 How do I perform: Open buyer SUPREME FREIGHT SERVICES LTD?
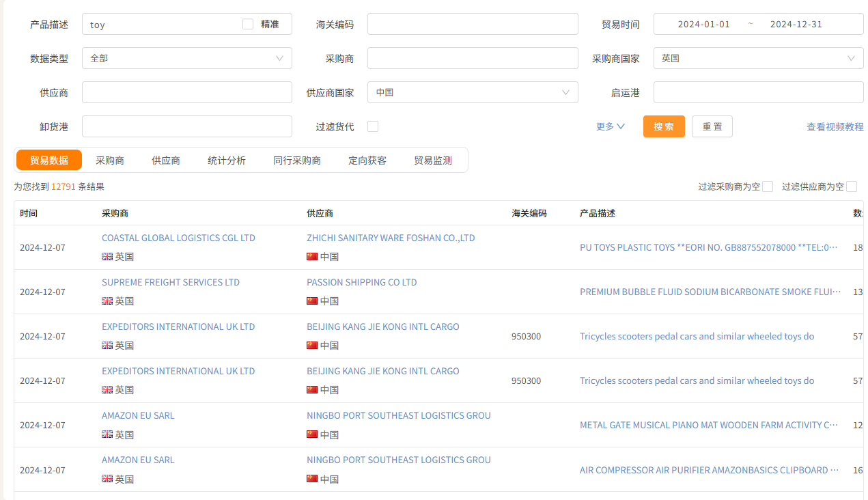tap(171, 282)
